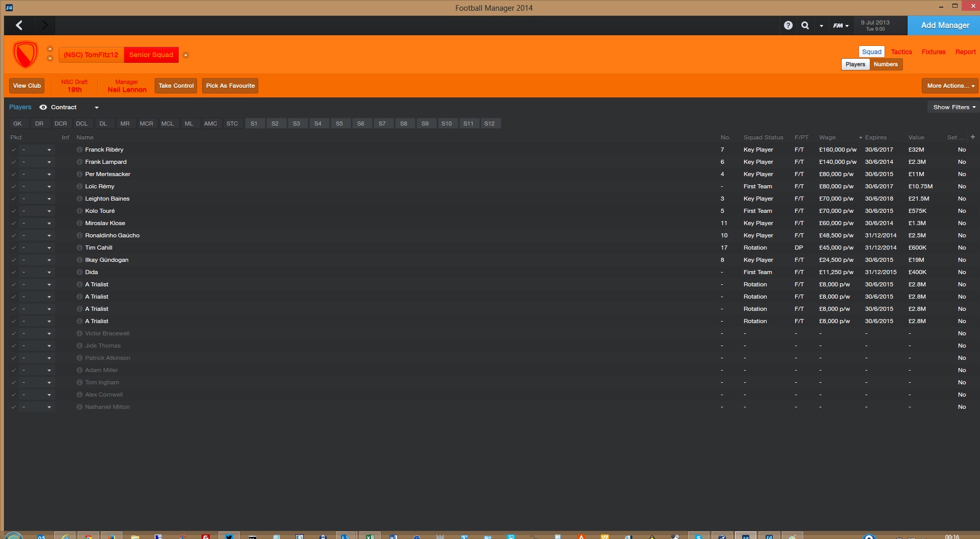Click the info icon beside Tim Cahill
Screen dimensions: 980x539
(x=80, y=248)
